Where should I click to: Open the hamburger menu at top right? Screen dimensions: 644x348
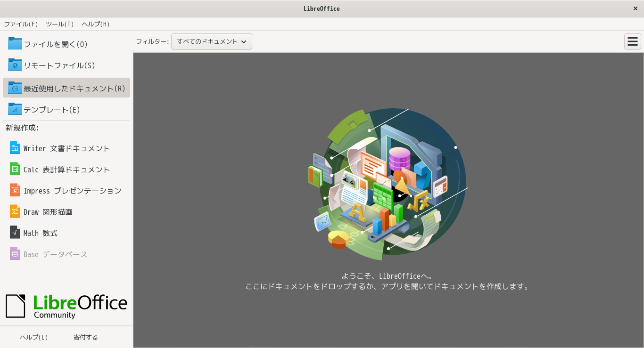[632, 41]
